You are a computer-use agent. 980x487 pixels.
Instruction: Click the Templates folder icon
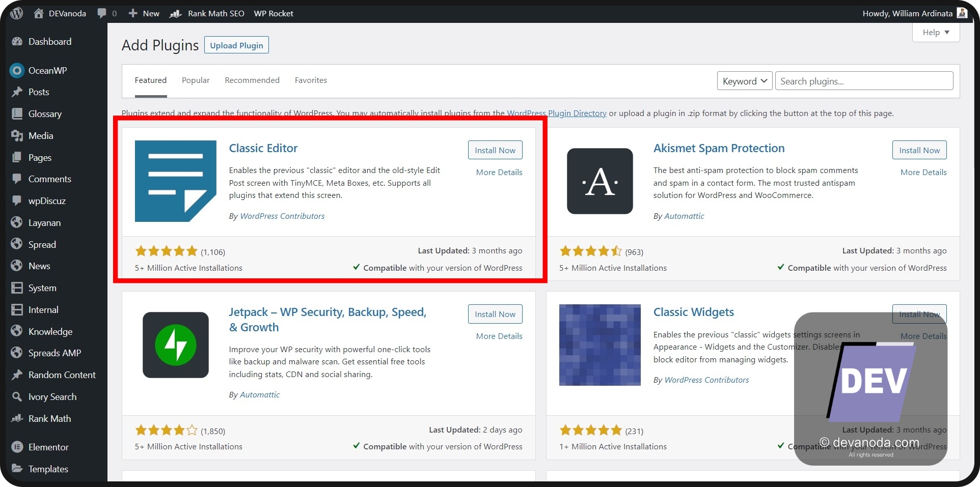pyautogui.click(x=17, y=469)
